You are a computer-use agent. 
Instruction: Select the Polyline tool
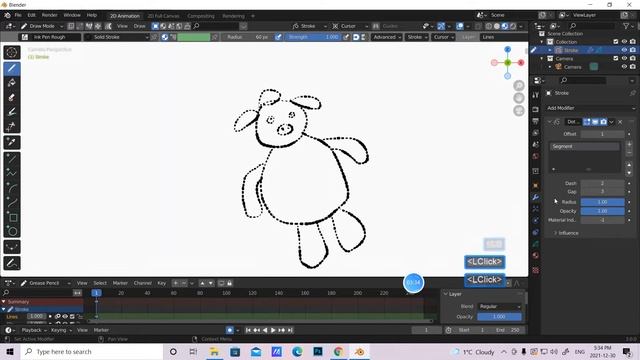pos(12,173)
